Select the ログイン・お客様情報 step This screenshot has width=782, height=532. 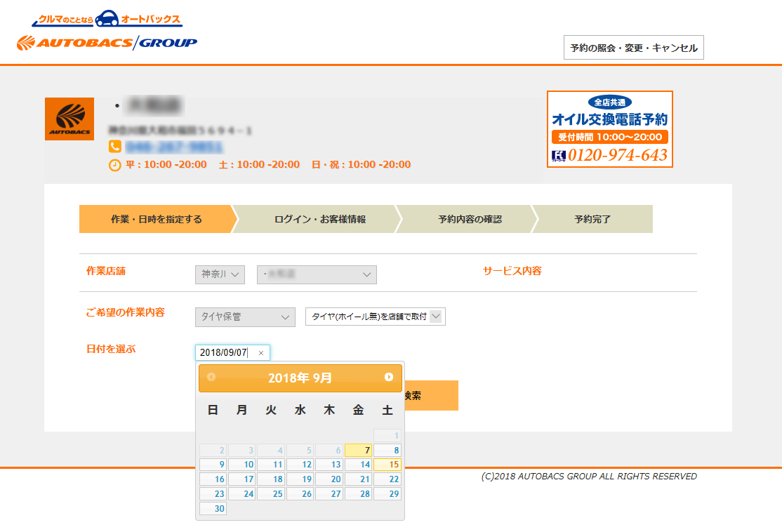[319, 219]
